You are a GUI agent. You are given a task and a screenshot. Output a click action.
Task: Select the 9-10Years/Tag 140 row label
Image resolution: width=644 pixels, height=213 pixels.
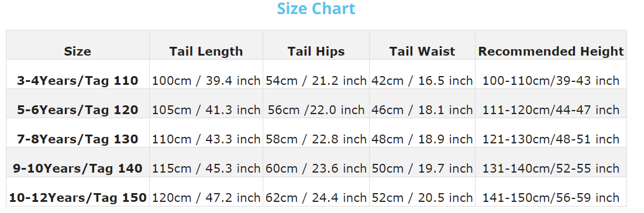pyautogui.click(x=78, y=168)
